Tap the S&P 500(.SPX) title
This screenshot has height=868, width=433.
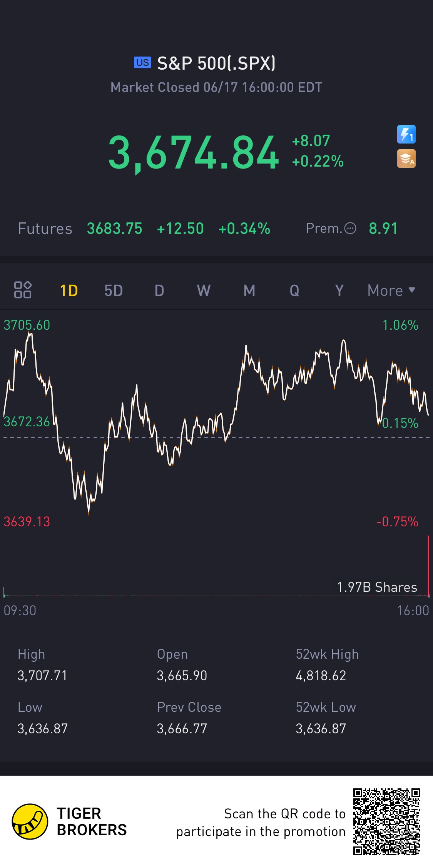click(x=216, y=63)
